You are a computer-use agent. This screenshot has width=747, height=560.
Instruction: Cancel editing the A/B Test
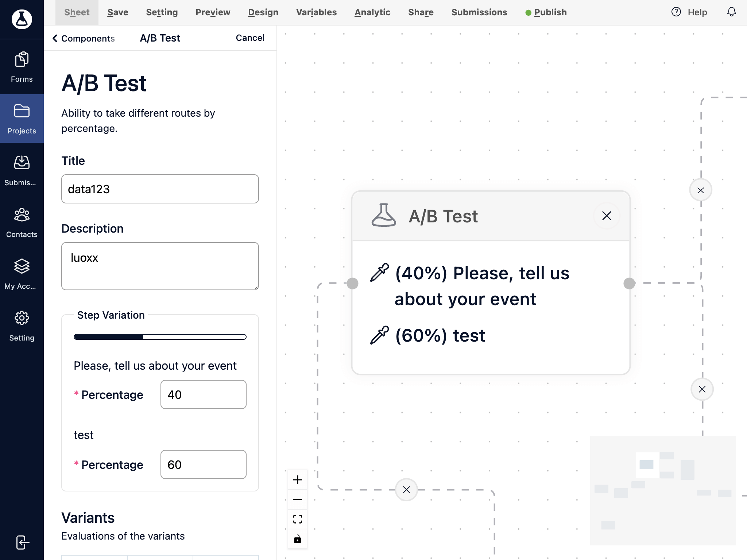(250, 38)
